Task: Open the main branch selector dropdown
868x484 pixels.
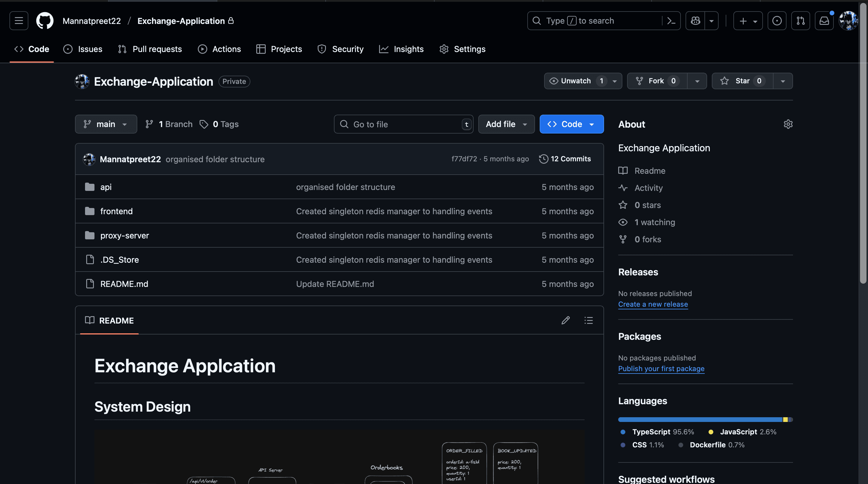Action: pyautogui.click(x=106, y=124)
